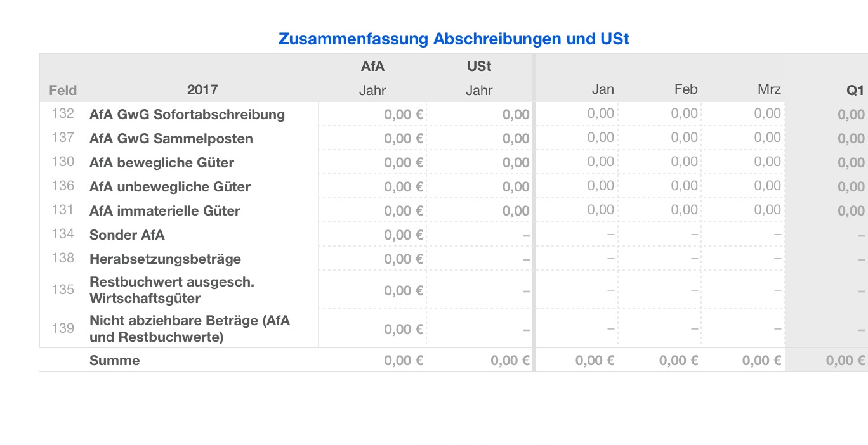Select the 2017 year header cell

point(202,90)
